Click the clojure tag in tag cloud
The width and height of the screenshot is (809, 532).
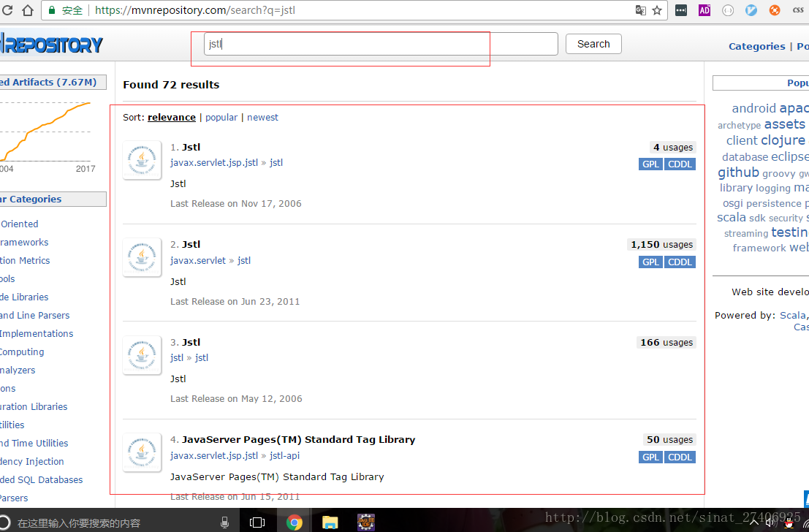(x=783, y=140)
